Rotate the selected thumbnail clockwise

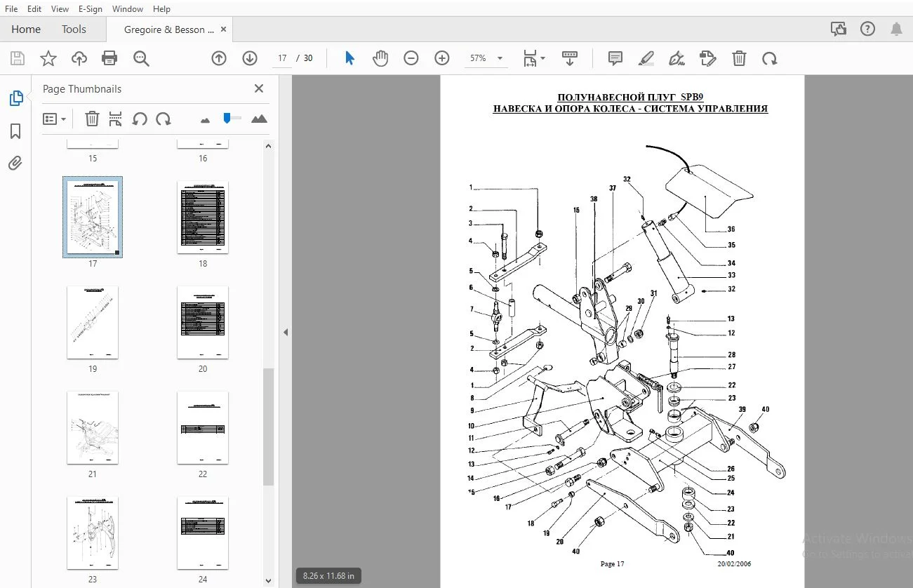164,119
